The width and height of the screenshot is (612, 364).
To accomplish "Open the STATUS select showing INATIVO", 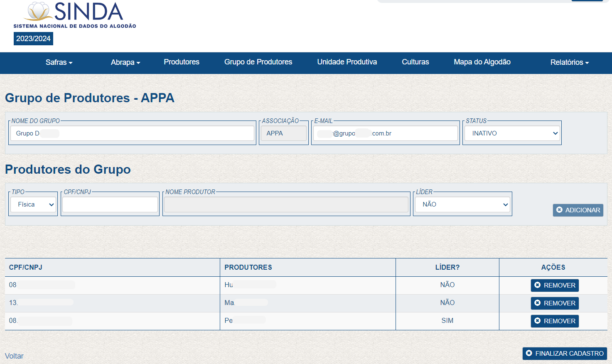I will pyautogui.click(x=512, y=133).
